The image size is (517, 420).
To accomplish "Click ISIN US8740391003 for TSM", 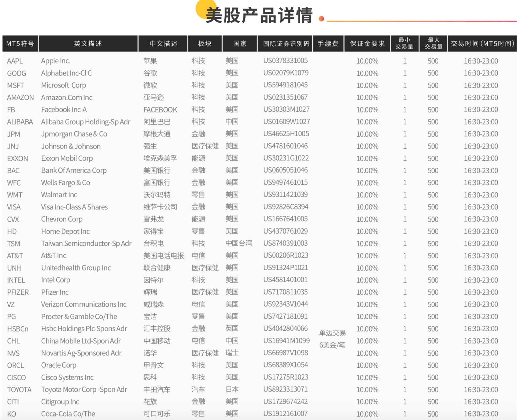I will pyautogui.click(x=285, y=243).
